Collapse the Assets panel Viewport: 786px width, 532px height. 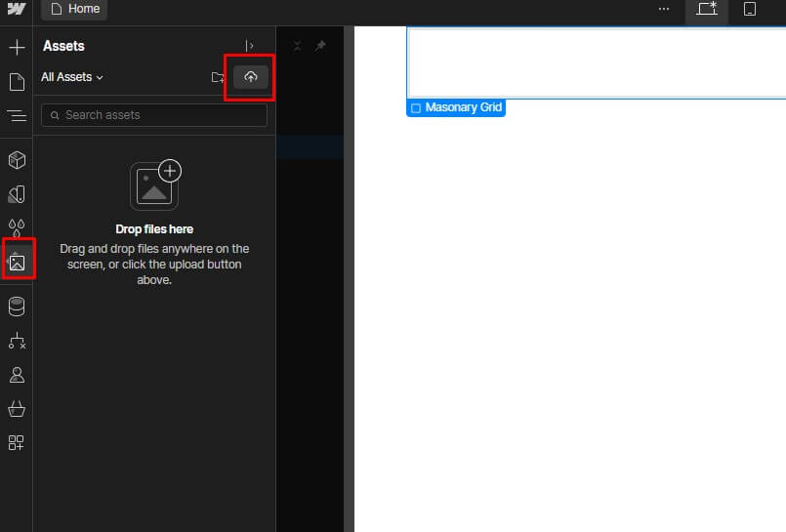pyautogui.click(x=249, y=46)
